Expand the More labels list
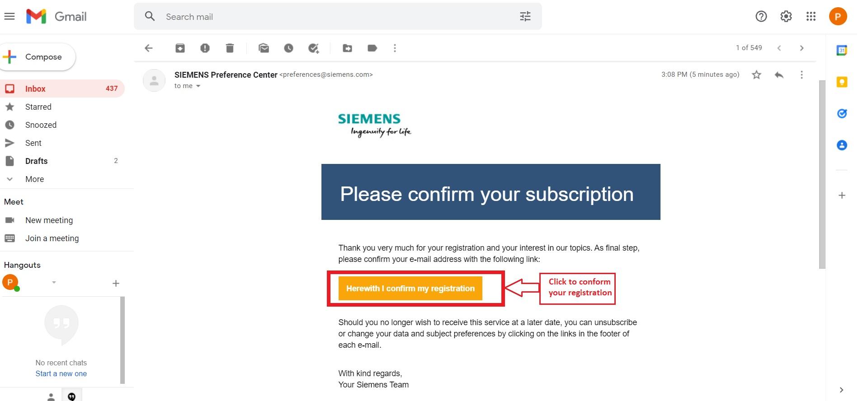 pos(34,179)
